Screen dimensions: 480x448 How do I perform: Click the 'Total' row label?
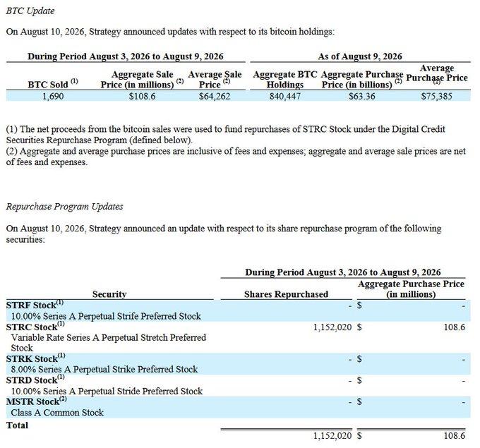(x=17, y=425)
